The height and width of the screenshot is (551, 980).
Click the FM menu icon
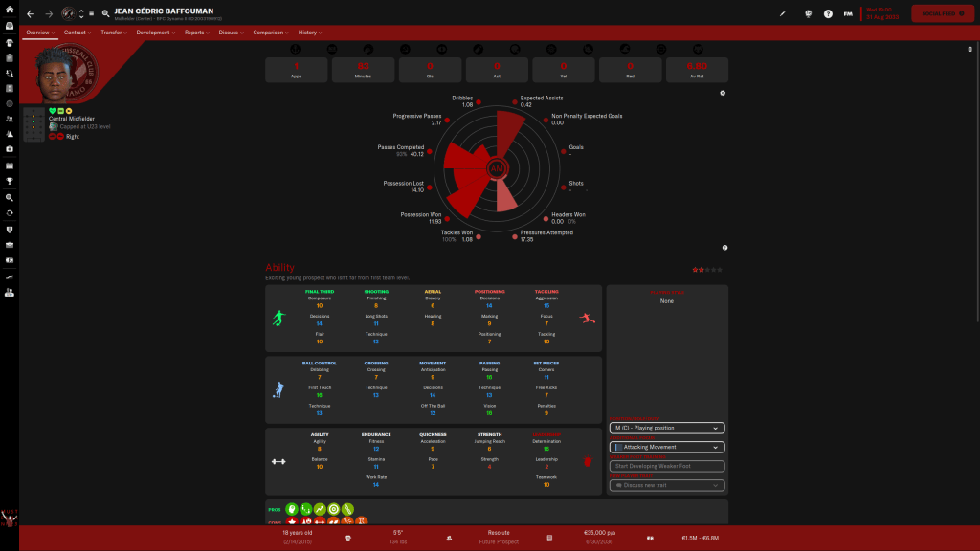(x=848, y=14)
